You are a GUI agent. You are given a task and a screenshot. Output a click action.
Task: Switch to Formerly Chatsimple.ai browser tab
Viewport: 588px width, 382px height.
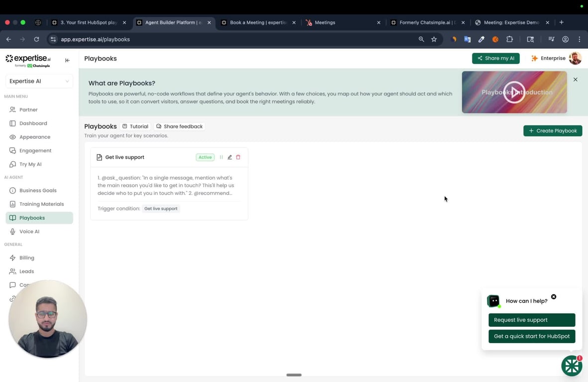click(x=427, y=22)
